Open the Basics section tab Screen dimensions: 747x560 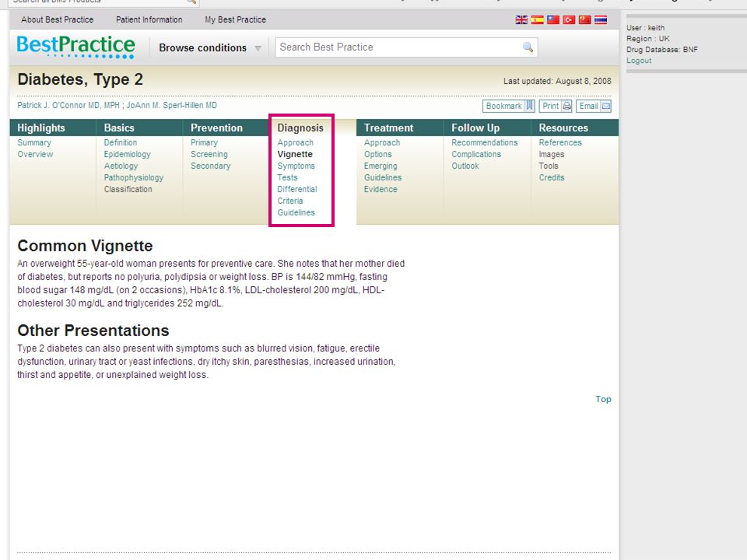click(x=119, y=128)
